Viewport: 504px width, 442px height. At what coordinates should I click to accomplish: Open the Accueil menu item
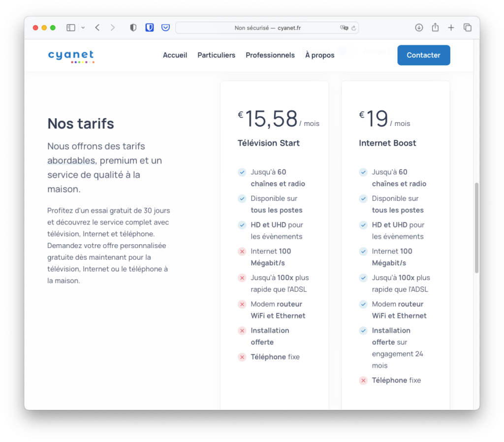pos(175,55)
